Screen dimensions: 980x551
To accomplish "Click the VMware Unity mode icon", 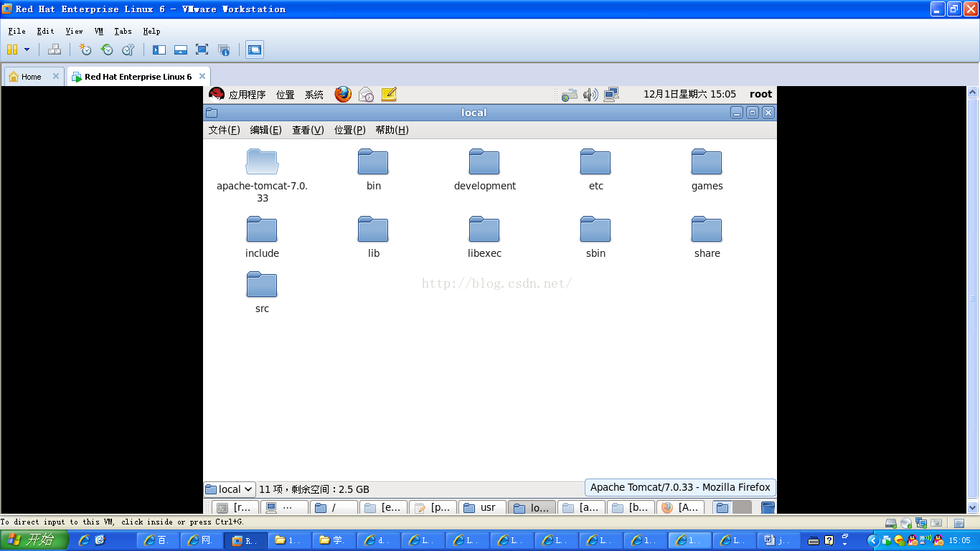I will point(224,50).
